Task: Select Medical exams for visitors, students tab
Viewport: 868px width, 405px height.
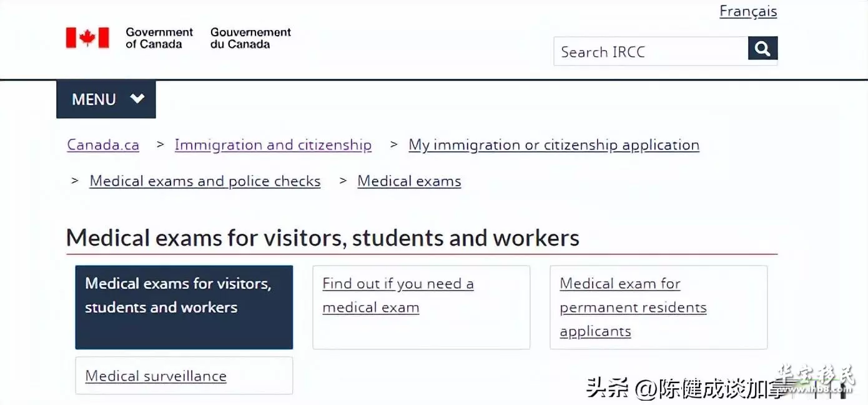Action: coord(184,307)
